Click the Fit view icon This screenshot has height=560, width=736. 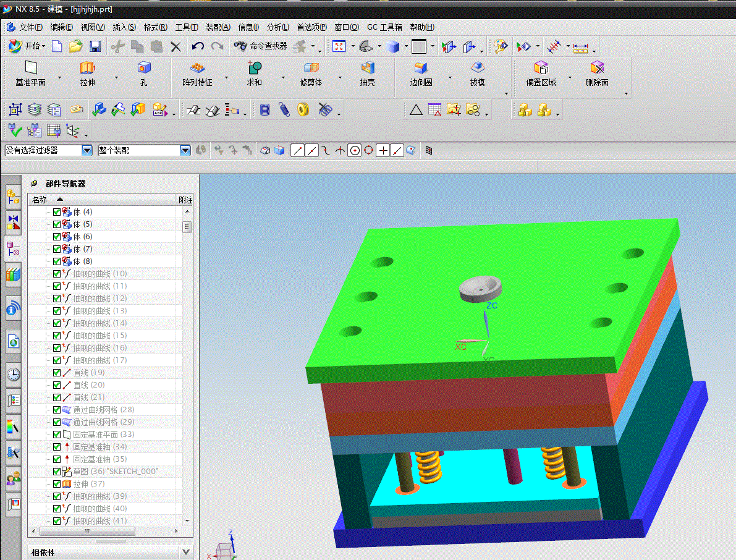pos(339,46)
